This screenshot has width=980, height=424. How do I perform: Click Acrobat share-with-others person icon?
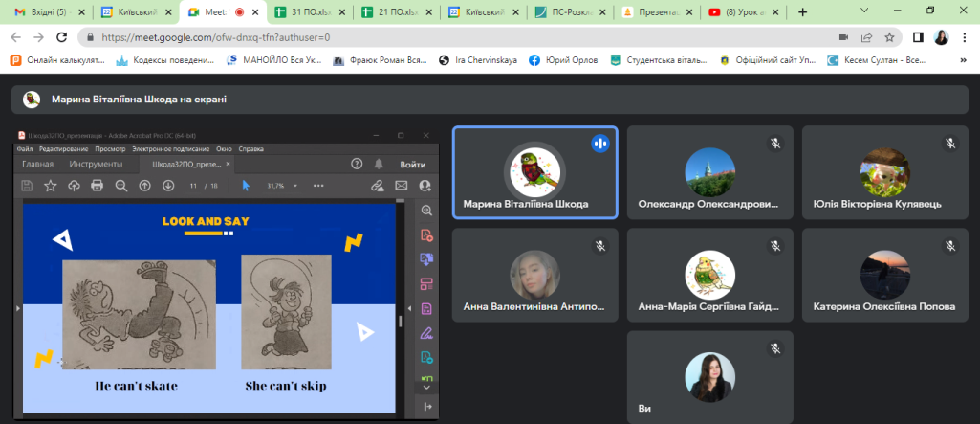tap(425, 185)
